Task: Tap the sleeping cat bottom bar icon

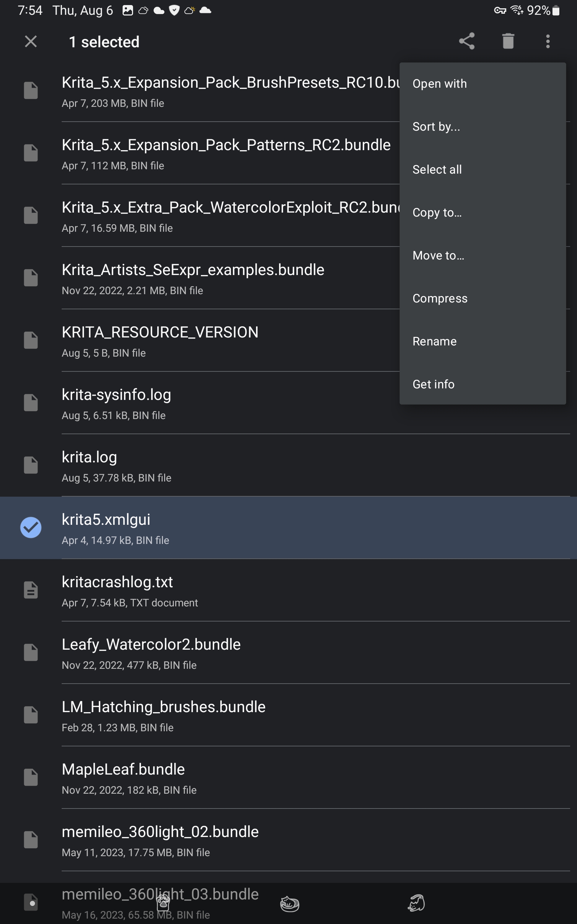Action: [290, 904]
